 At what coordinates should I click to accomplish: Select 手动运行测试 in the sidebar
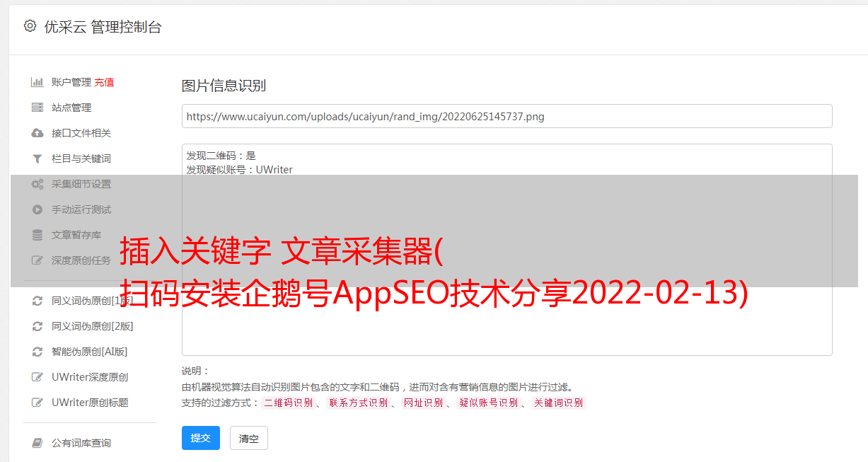click(x=81, y=209)
